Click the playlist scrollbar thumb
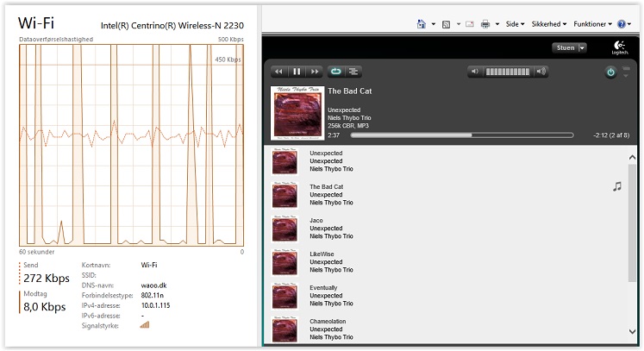Screen dimensions: 644x351 (x=632, y=223)
